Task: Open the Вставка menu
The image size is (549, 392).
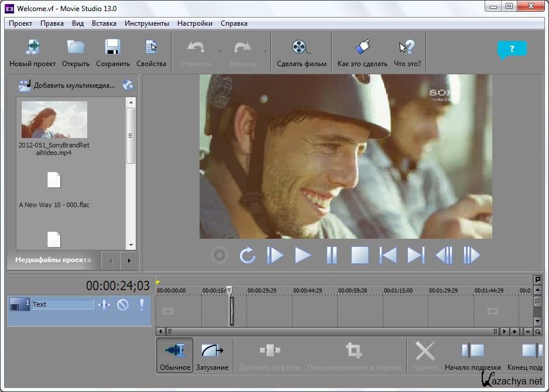Action: pos(104,23)
